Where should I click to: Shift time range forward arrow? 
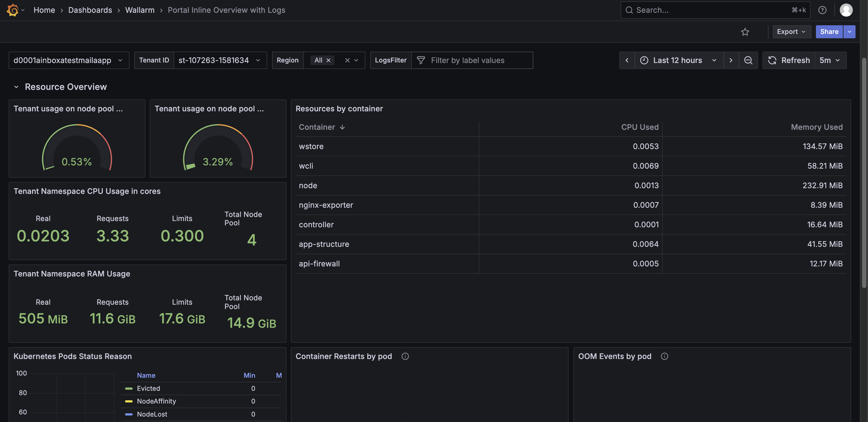point(730,60)
